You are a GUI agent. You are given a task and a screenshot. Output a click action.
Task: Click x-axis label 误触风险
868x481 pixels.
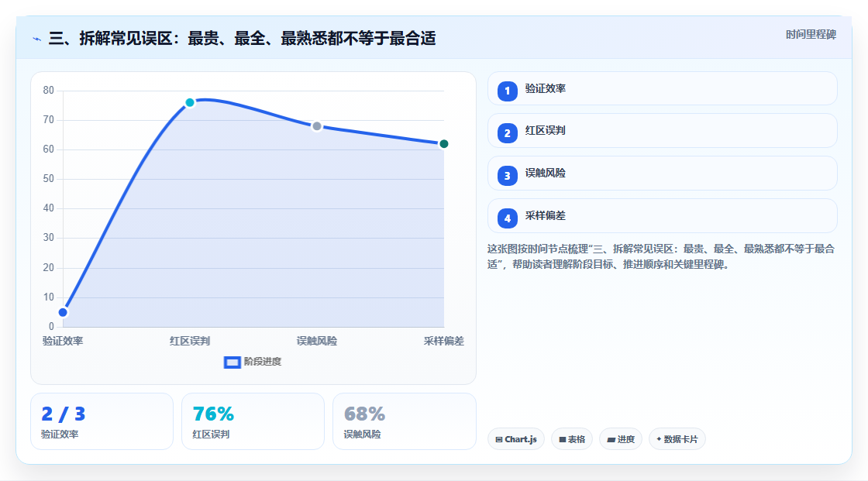pos(317,341)
